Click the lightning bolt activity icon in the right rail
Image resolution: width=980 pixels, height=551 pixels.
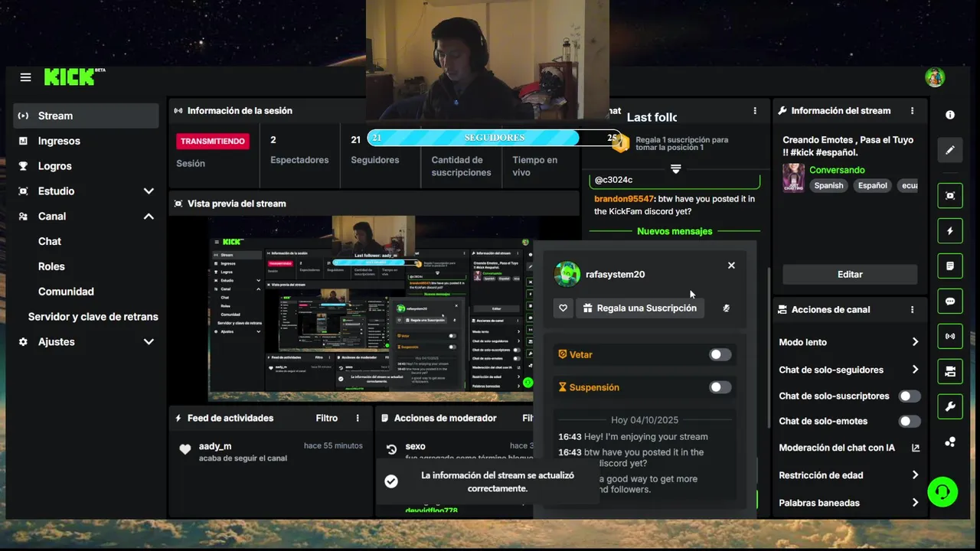[950, 231]
